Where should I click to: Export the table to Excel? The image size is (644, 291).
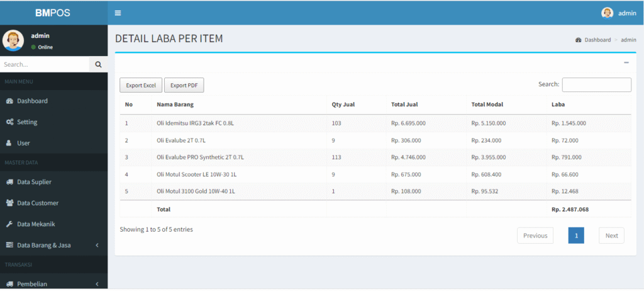pos(141,85)
